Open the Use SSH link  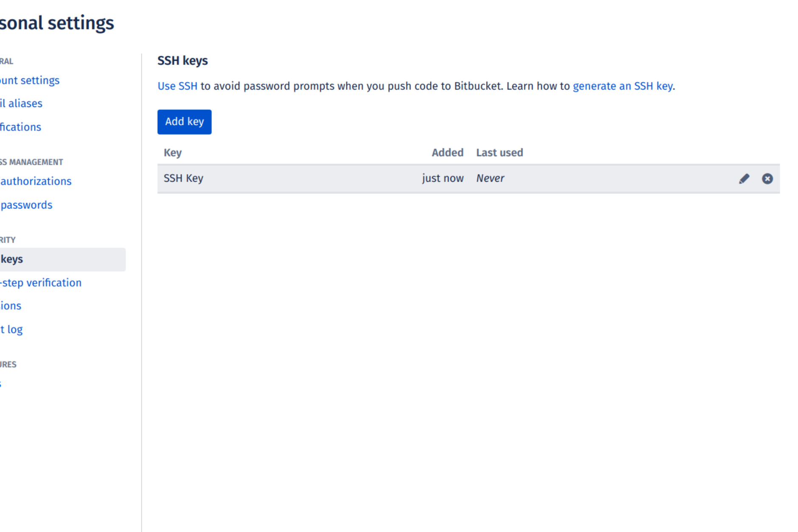pos(177,86)
